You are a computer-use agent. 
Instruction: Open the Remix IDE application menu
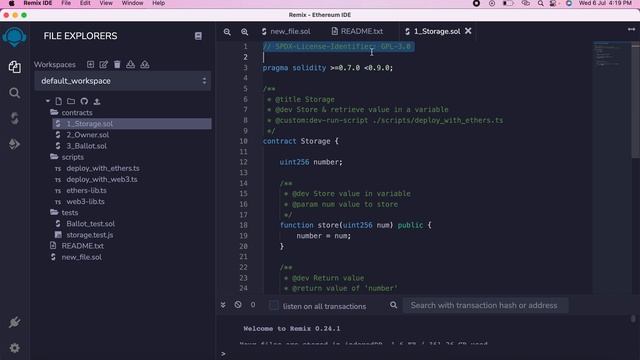tap(38, 3)
